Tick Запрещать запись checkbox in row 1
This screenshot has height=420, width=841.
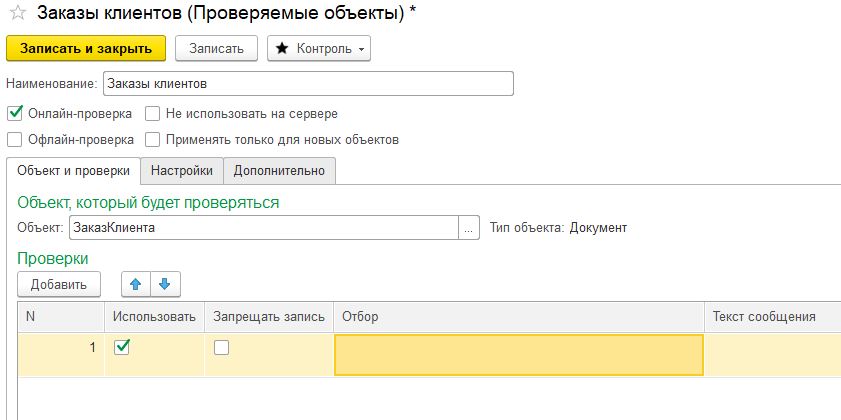coord(222,348)
